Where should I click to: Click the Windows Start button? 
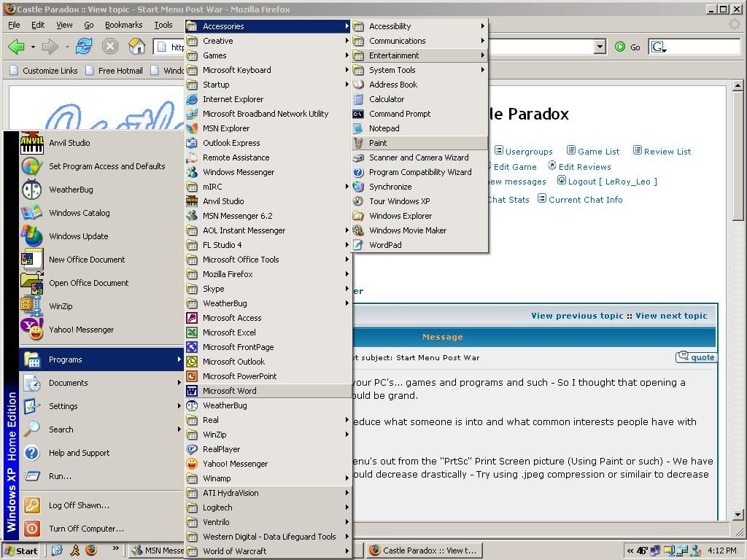[x=21, y=551]
